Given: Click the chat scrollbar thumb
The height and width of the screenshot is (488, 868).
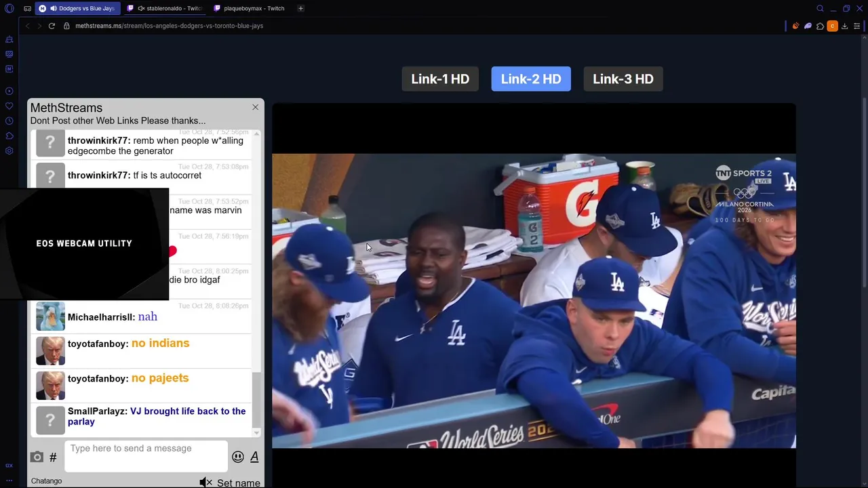Looking at the screenshot, I should (x=256, y=399).
